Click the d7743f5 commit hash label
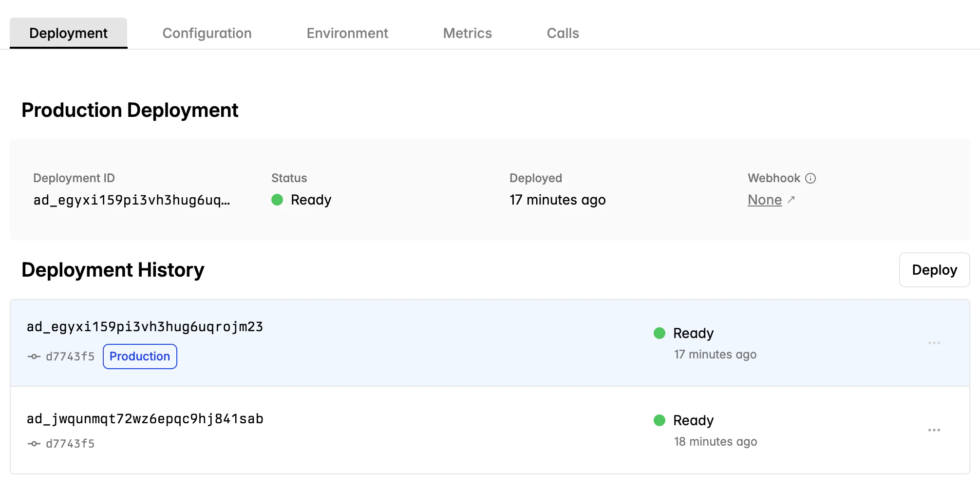 [x=70, y=356]
